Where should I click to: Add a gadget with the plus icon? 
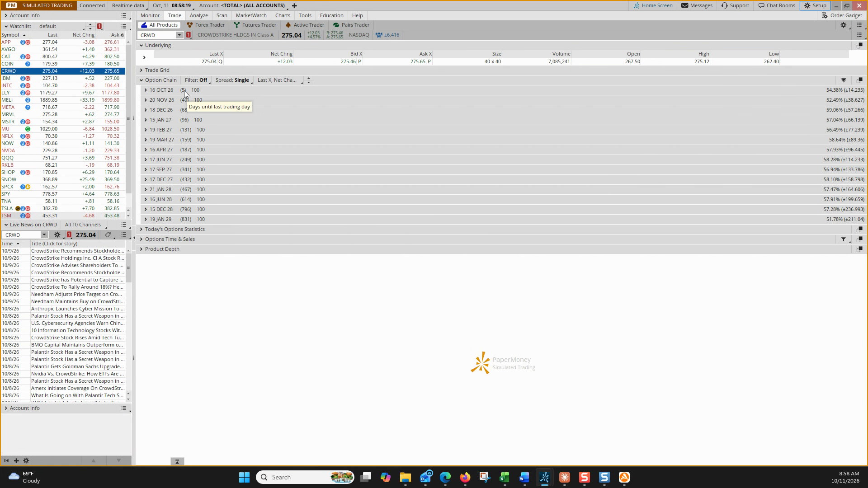click(x=16, y=461)
